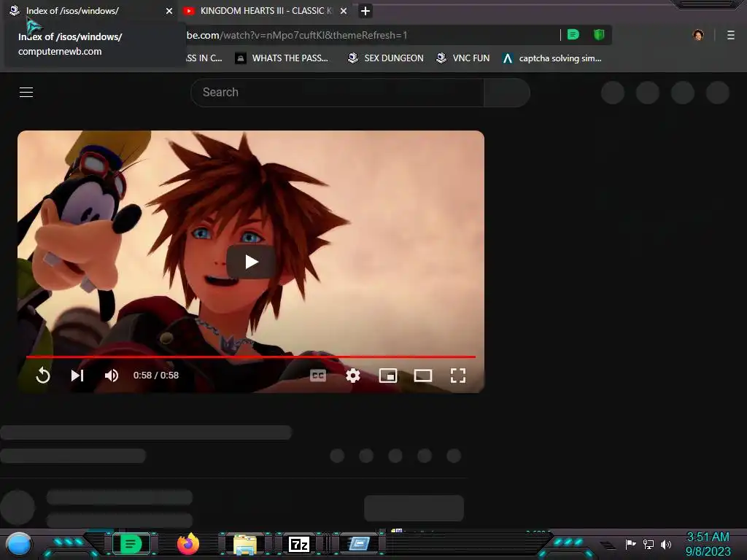Screen dimensions: 747x560
Task: Click the YouTube search button
Action: [x=507, y=93]
